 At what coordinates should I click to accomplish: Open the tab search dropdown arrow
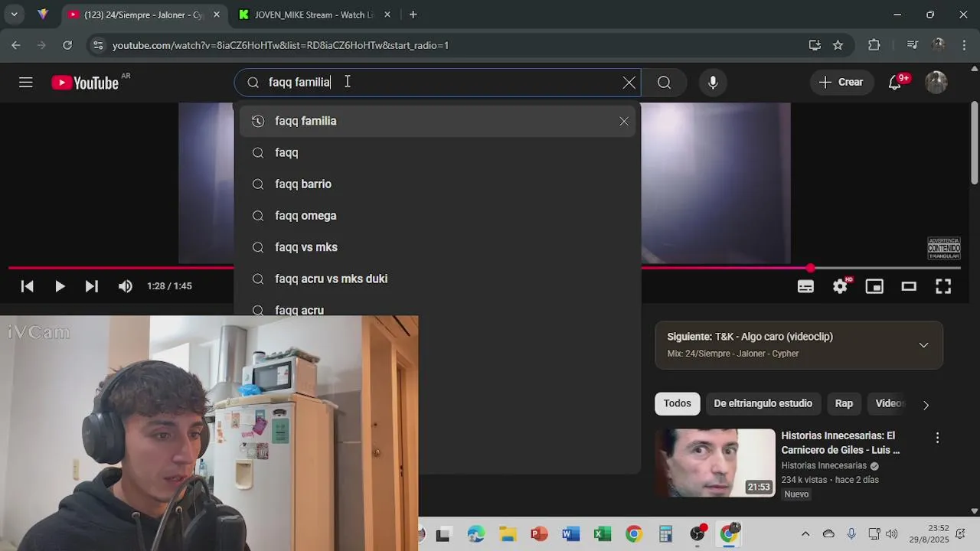pos(14,15)
